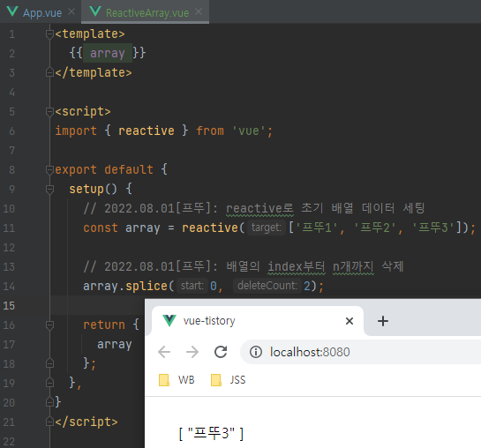The image size is (481, 448).
Task: Close the vue-tistory browser tab
Action: point(349,321)
